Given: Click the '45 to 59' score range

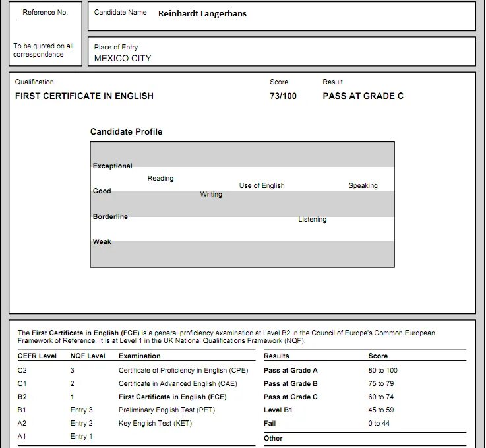Looking at the screenshot, I should (381, 410).
